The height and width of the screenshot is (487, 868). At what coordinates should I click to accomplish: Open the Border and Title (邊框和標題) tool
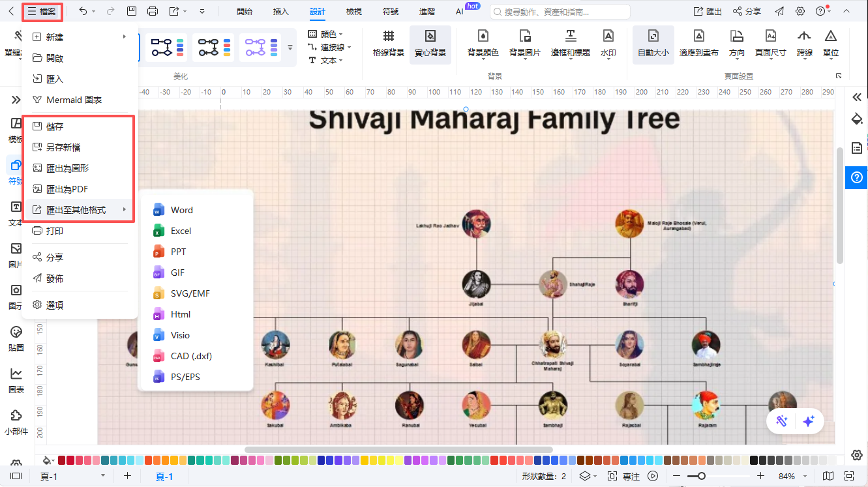[x=571, y=43]
